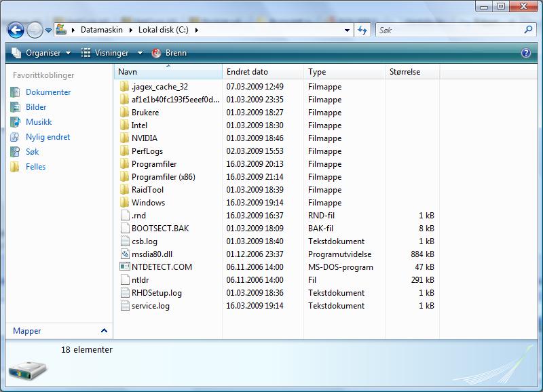543x392 pixels.
Task: Open Nylig endret favorite link
Action: (48, 137)
